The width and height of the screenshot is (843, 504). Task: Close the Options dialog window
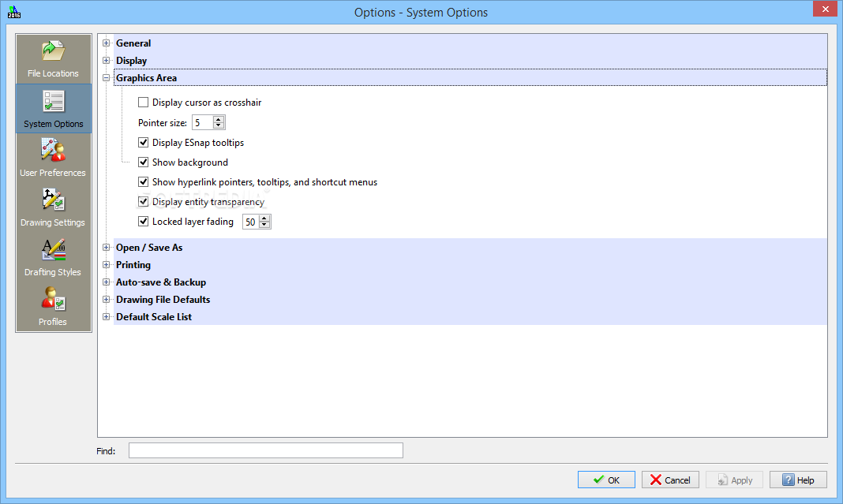[x=826, y=9]
